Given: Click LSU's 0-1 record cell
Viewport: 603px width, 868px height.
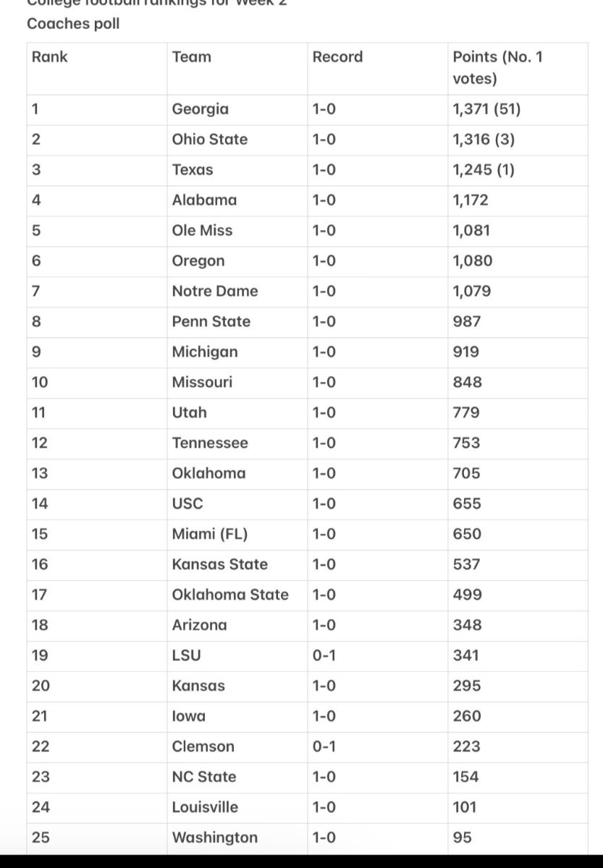Looking at the screenshot, I should click(x=324, y=656).
